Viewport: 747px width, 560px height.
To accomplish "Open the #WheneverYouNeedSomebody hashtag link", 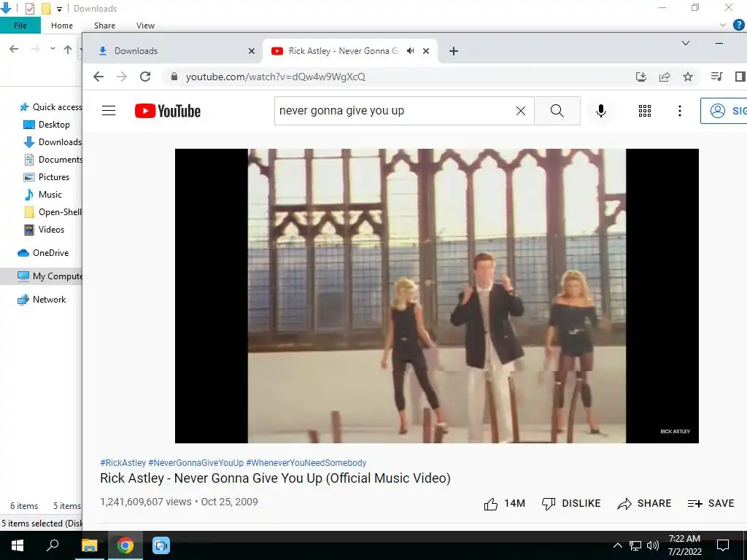I will coord(306,463).
